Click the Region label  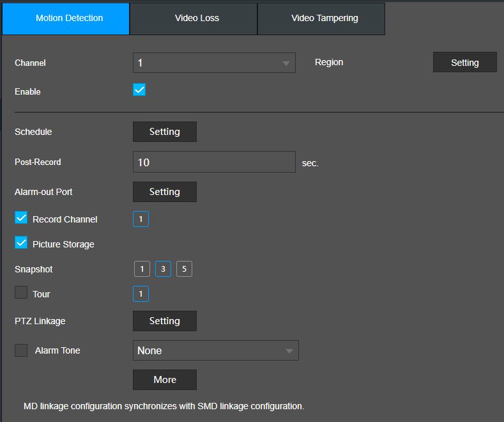(x=329, y=63)
